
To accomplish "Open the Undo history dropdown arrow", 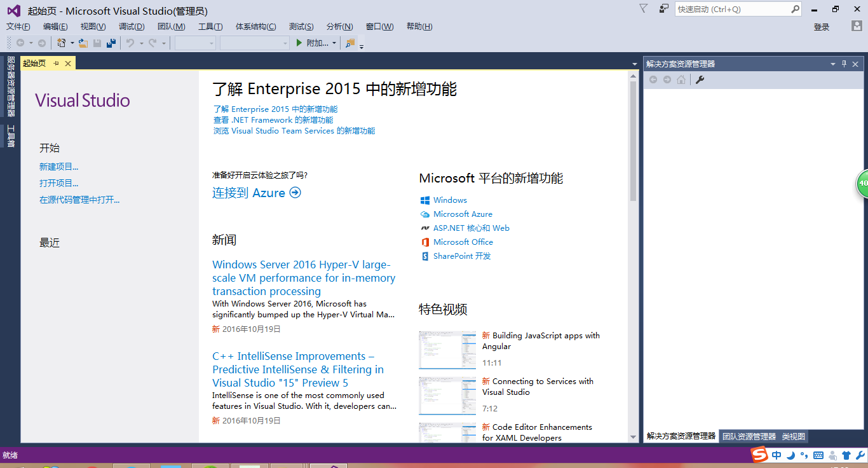I will pyautogui.click(x=140, y=43).
